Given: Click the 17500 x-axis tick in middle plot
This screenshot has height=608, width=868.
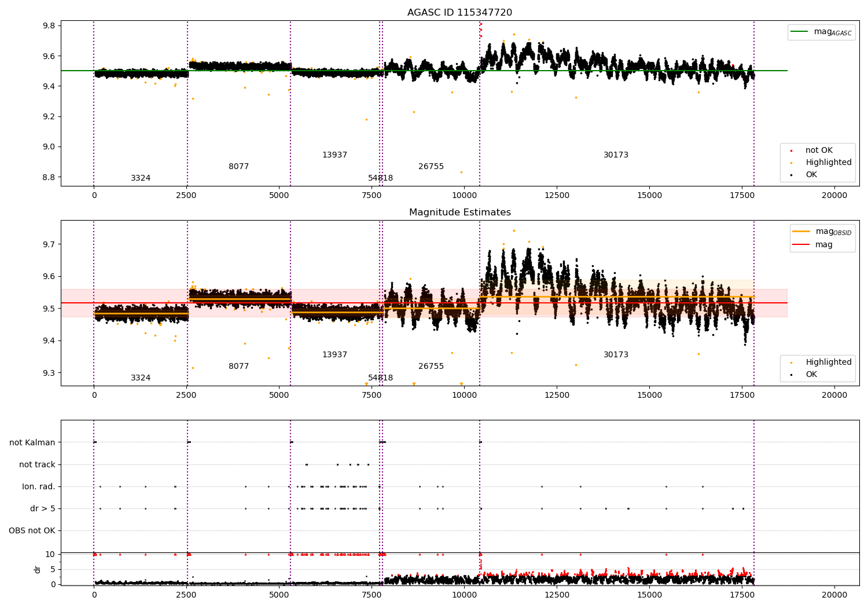Looking at the screenshot, I should [742, 395].
